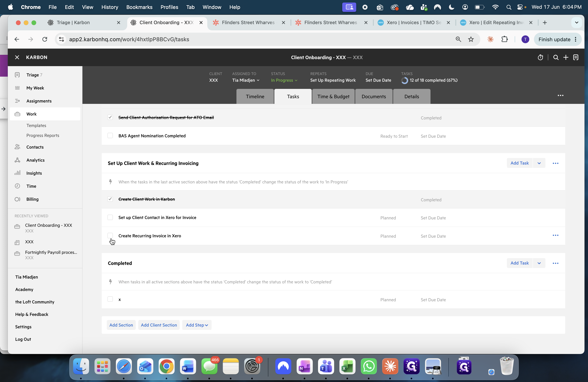Screen dimensions: 588x382
Task: Bookmark this page with star icon
Action: click(x=471, y=39)
